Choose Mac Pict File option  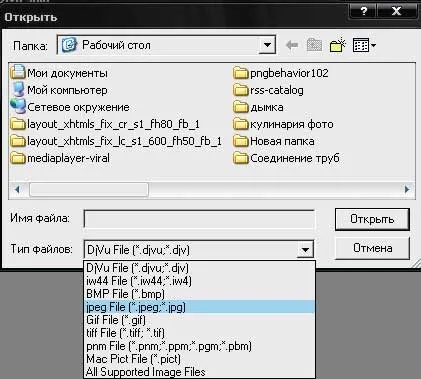pyautogui.click(x=199, y=359)
